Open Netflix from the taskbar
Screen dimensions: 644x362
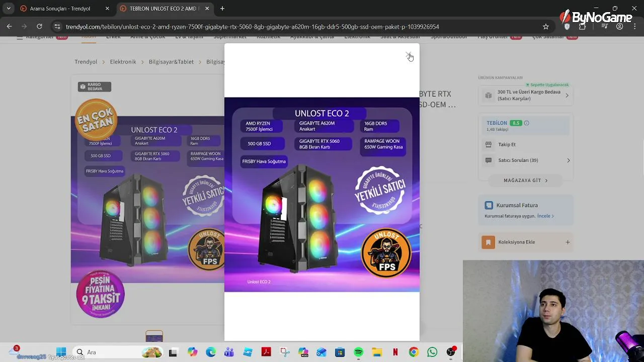[x=395, y=352]
